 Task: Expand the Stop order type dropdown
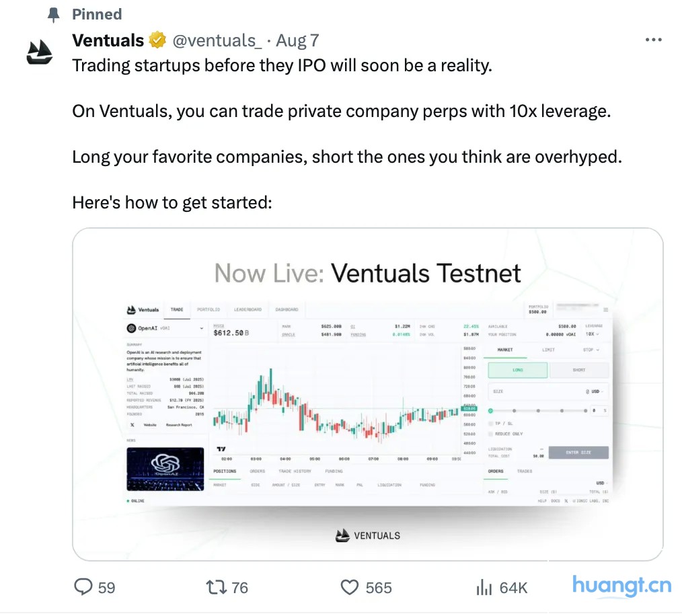(x=591, y=350)
